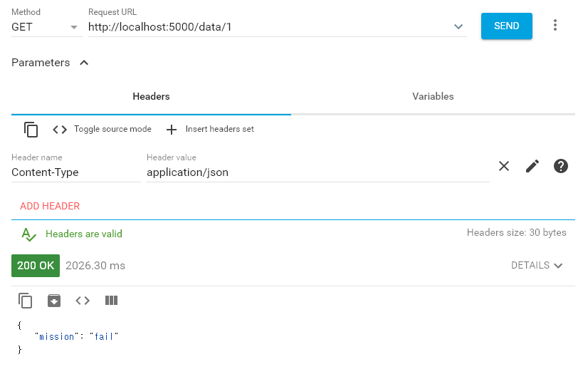Copy headers to clipboard icon
Viewport: 588px width, 379px height.
point(31,130)
